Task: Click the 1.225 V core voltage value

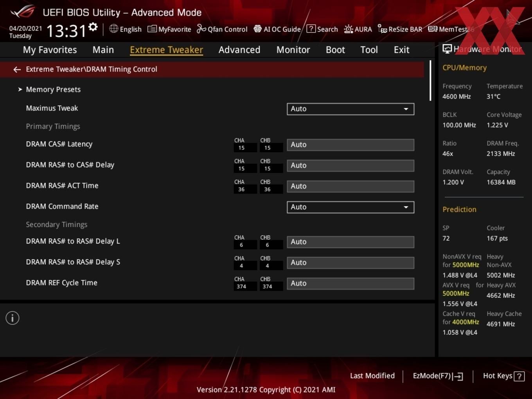Action: point(497,125)
